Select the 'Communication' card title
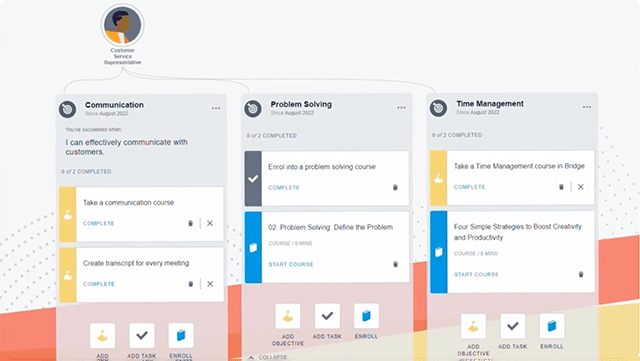 114,105
